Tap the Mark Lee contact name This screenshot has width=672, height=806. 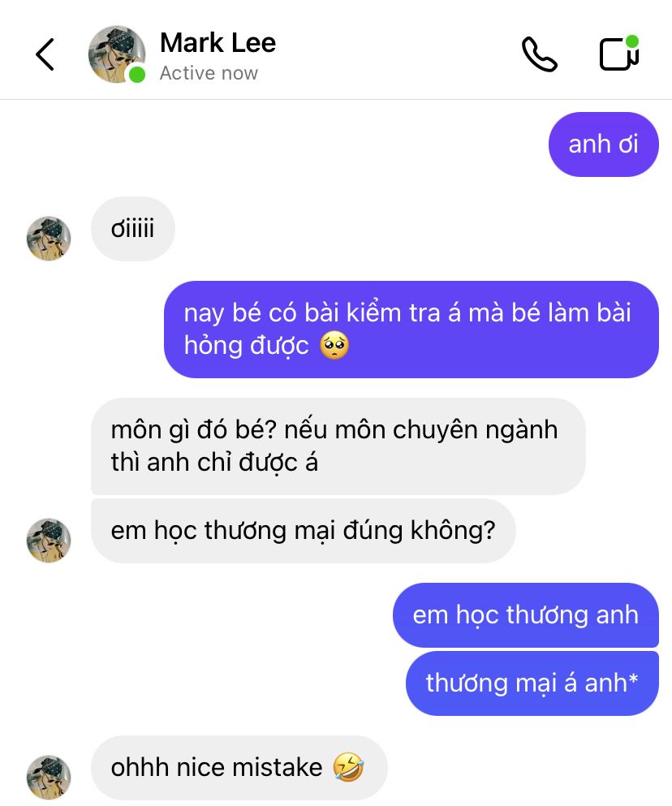click(218, 43)
